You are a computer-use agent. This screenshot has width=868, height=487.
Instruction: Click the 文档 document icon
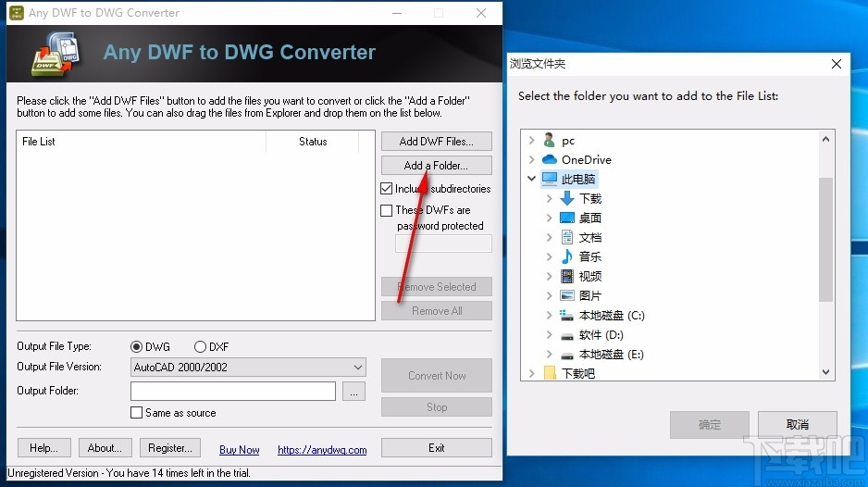point(567,237)
